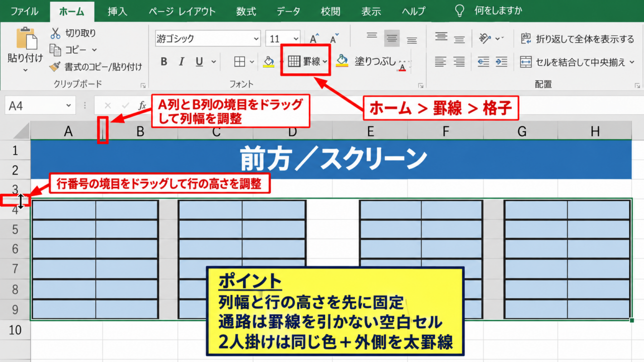This screenshot has height=362, width=644.
Task: Select the column A header
Action: pyautogui.click(x=66, y=132)
